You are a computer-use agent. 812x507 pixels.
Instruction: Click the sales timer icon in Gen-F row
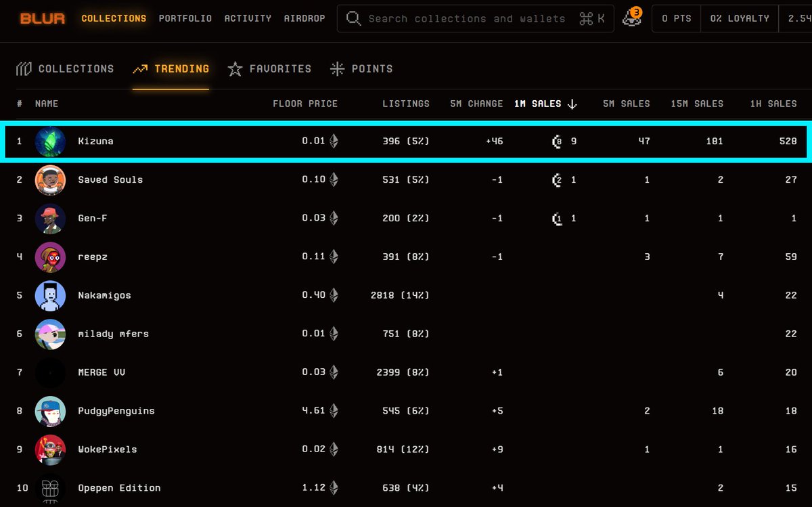click(x=557, y=219)
